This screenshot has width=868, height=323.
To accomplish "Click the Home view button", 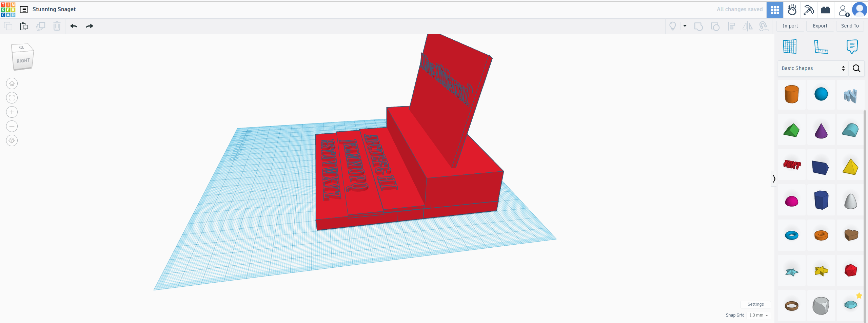I will click(12, 83).
